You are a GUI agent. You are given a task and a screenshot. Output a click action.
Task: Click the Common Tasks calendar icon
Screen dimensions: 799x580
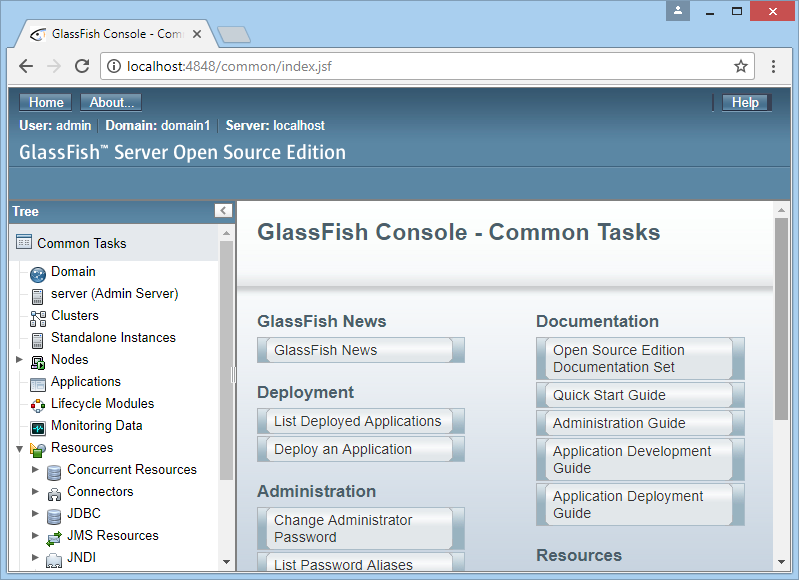[23, 242]
